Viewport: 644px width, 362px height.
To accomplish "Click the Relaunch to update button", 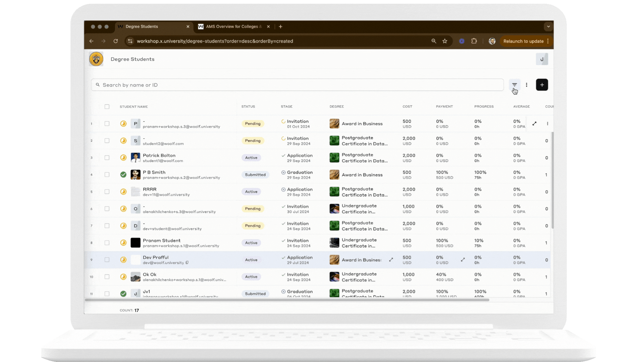I will click(524, 41).
